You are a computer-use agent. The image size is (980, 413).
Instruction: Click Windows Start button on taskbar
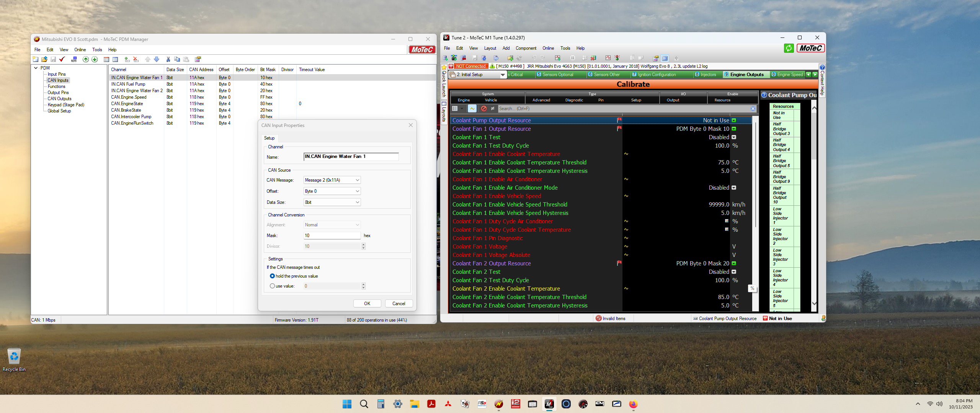(347, 404)
